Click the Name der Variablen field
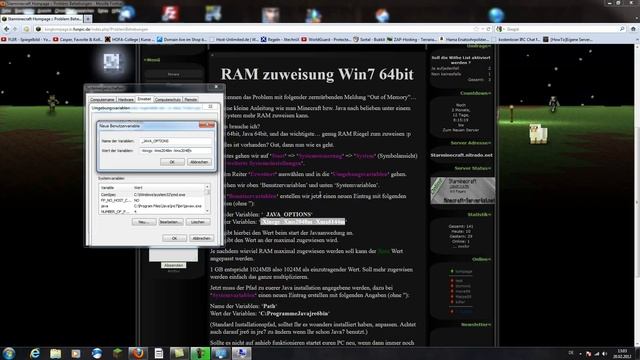This screenshot has height=360, width=640. click(x=175, y=141)
